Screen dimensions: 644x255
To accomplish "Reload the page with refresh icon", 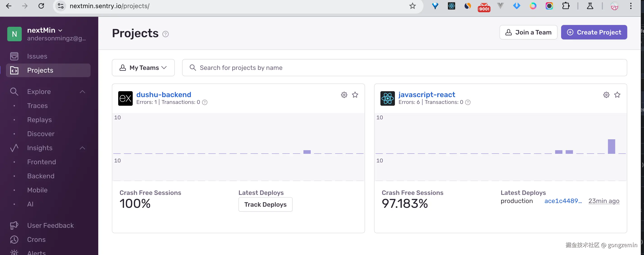I will pyautogui.click(x=41, y=6).
